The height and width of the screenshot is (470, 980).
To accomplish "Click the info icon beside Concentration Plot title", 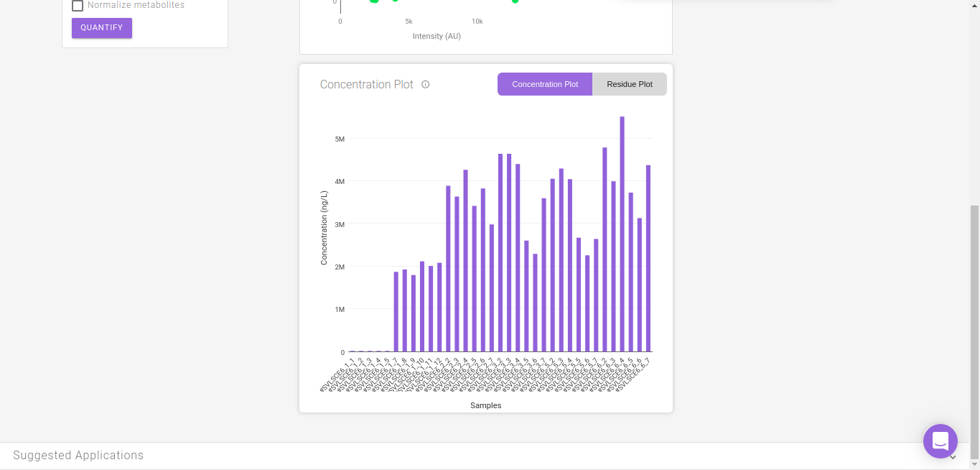I will tap(425, 85).
